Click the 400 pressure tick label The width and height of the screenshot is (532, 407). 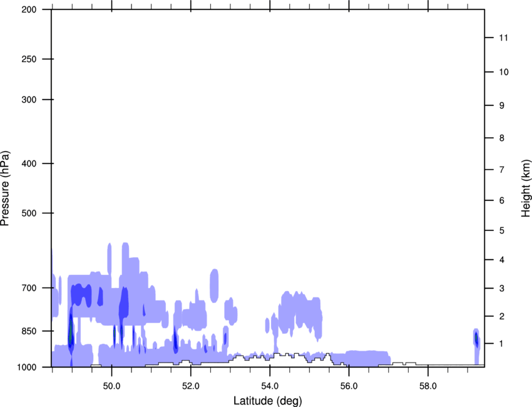[x=29, y=163]
